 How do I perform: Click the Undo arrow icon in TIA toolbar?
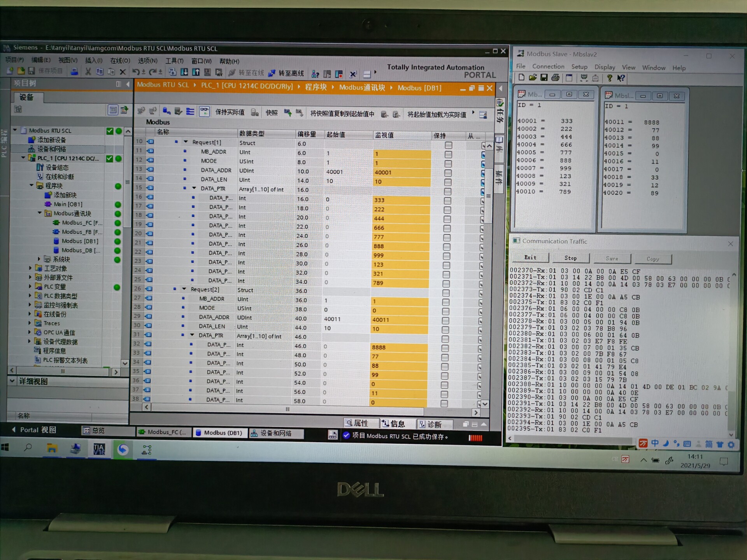coord(136,72)
